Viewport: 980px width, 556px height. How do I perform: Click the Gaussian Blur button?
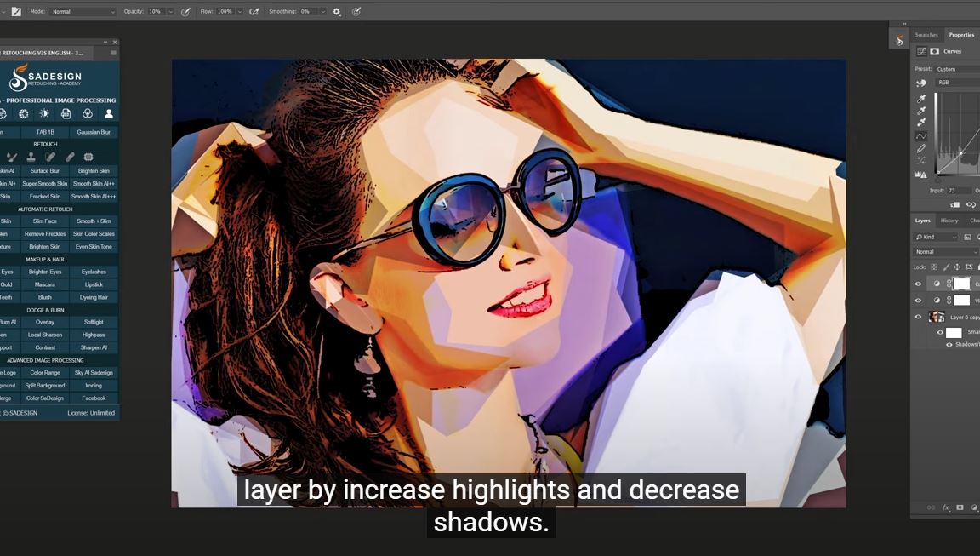[x=94, y=132]
